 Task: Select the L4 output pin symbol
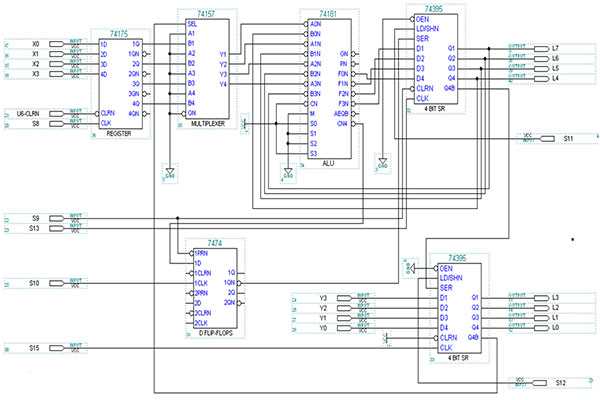(x=541, y=78)
